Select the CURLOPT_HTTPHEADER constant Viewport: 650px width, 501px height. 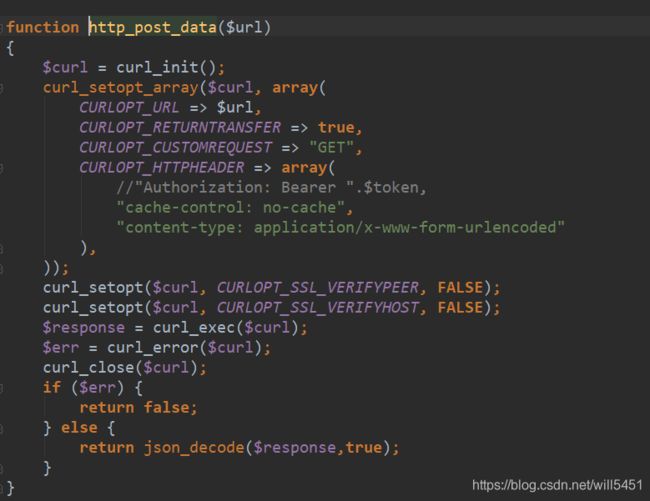click(x=162, y=167)
